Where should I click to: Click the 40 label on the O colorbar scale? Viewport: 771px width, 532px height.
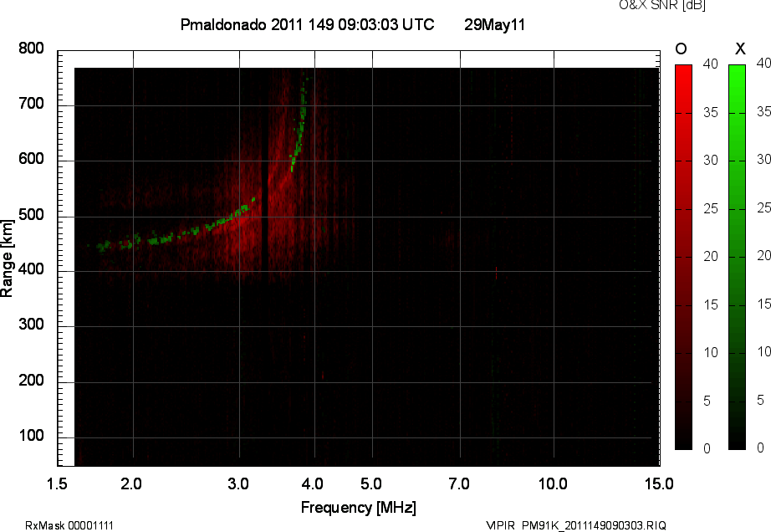(711, 64)
